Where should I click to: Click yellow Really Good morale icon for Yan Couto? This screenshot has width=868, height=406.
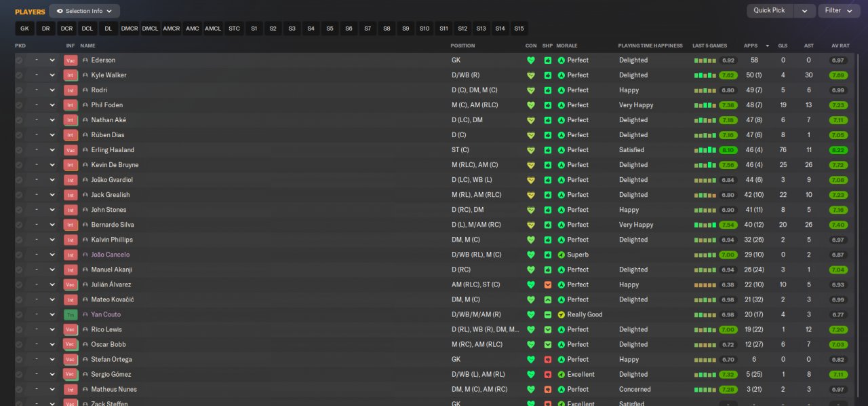(x=561, y=314)
